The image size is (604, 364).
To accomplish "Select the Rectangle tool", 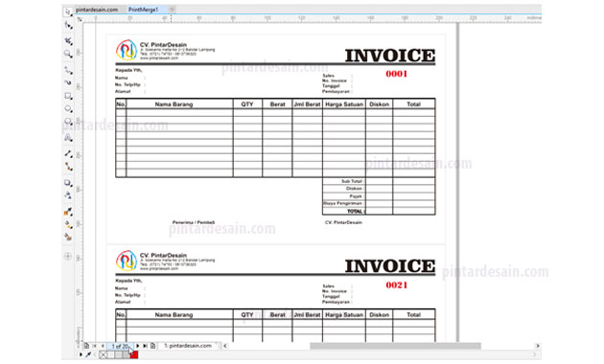I will (x=68, y=96).
